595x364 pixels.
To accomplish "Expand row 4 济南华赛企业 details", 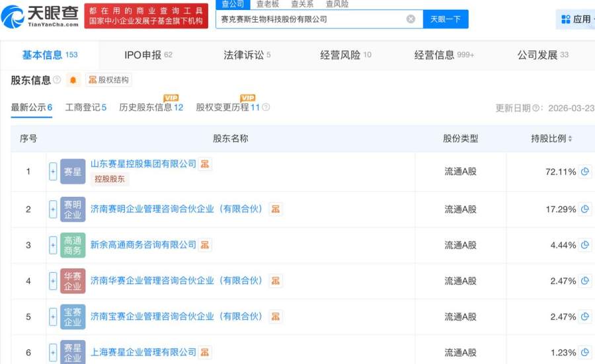I will [53, 281].
